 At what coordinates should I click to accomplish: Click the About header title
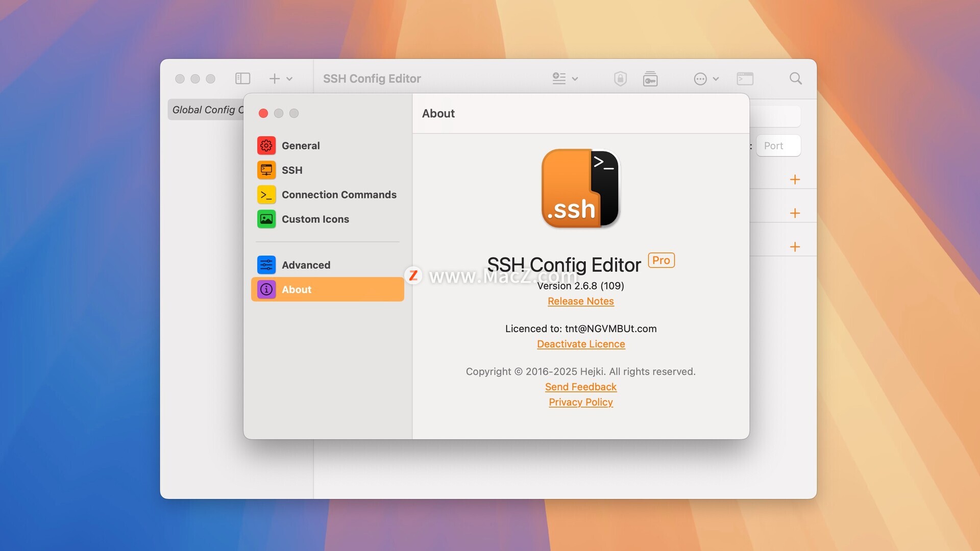click(x=438, y=113)
